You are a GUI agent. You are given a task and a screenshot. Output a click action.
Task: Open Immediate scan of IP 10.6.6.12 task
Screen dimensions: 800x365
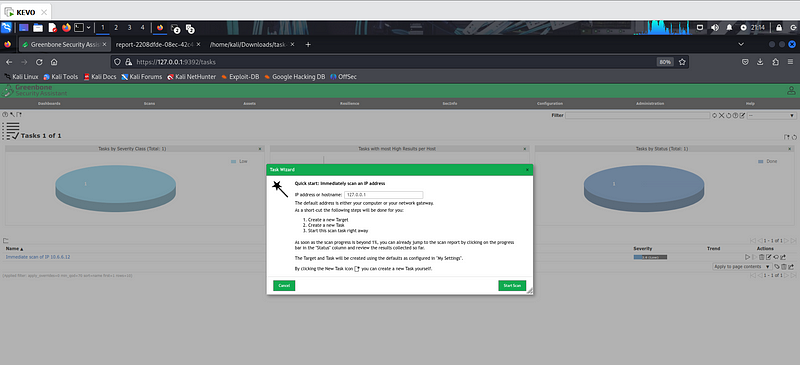point(38,257)
